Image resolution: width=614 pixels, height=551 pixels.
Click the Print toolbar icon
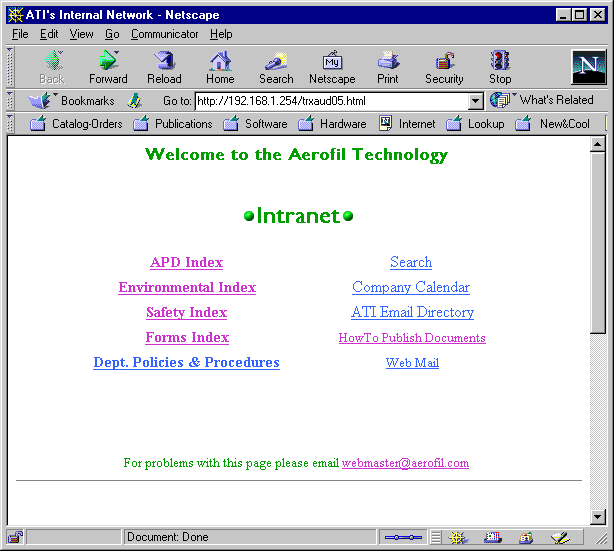pyautogui.click(x=388, y=66)
